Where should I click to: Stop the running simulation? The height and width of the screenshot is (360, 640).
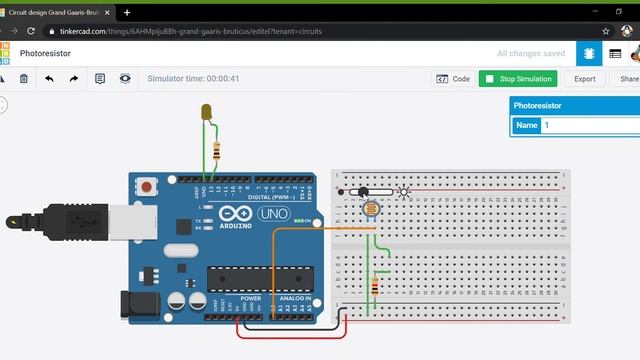[518, 79]
